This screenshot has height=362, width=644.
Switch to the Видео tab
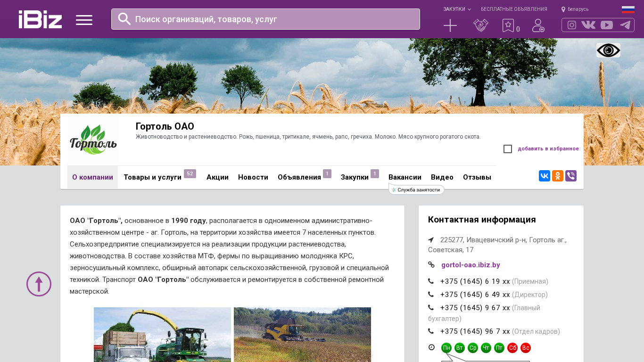point(442,177)
